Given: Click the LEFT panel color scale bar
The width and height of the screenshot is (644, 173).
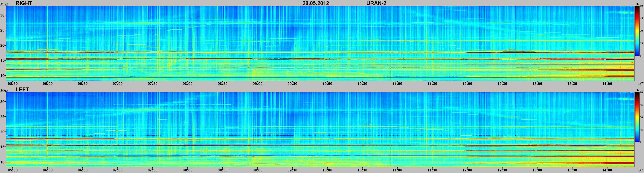Looking at the screenshot, I should point(637,117).
